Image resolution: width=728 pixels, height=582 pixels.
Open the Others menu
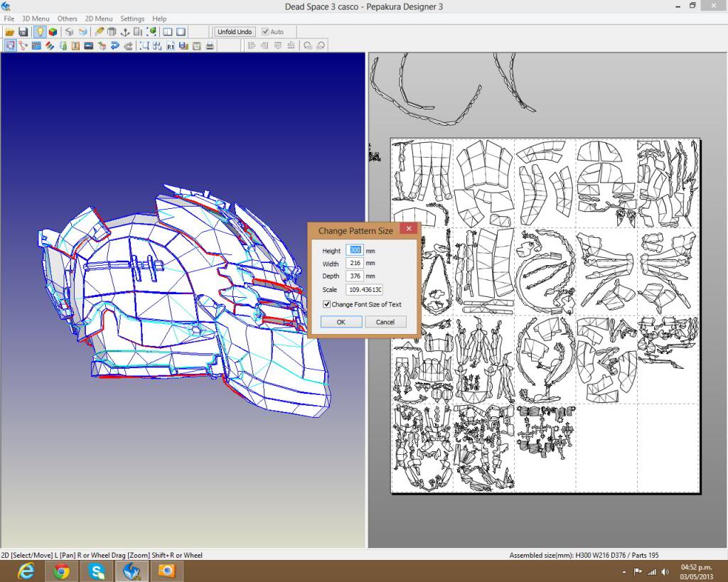coord(68,18)
